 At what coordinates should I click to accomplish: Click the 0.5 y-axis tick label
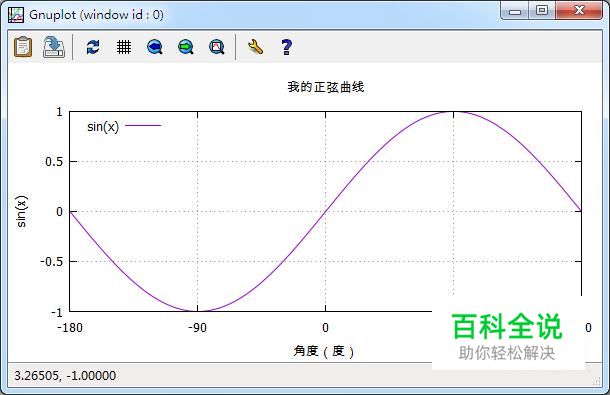[x=54, y=162]
